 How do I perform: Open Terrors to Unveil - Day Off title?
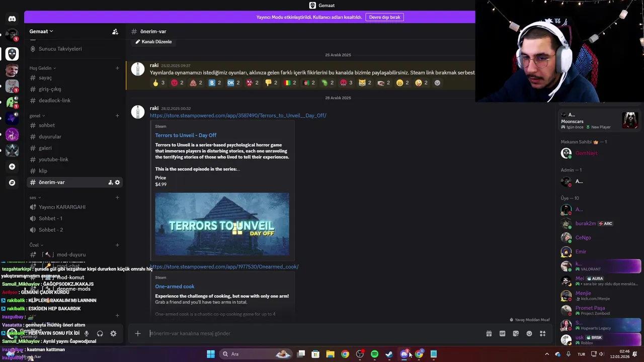click(186, 135)
